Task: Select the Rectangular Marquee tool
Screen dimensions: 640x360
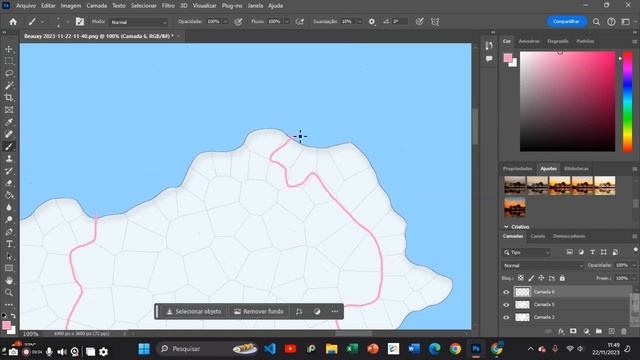Action: tap(9, 61)
